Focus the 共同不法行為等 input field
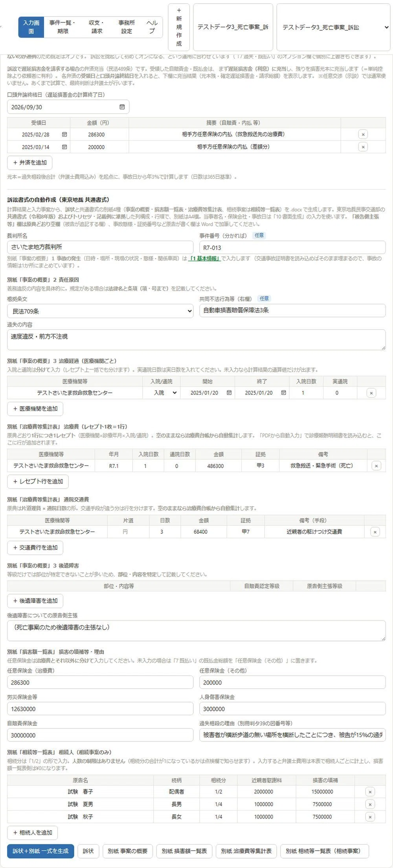This screenshot has width=393, height=868. pyautogui.click(x=292, y=310)
